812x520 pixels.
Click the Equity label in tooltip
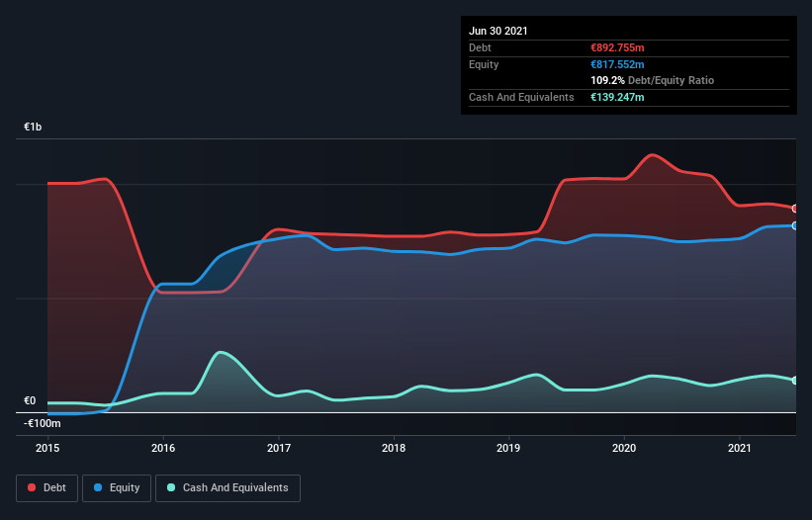click(x=484, y=64)
